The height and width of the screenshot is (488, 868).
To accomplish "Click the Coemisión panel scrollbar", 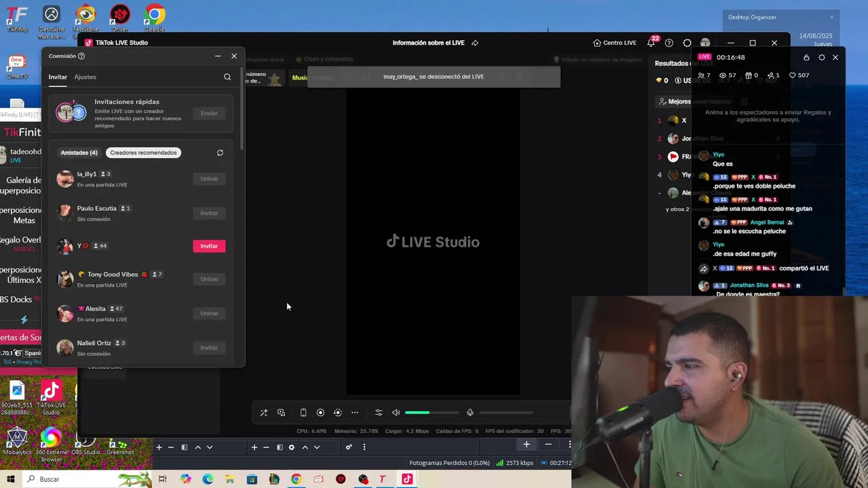I will (x=242, y=108).
